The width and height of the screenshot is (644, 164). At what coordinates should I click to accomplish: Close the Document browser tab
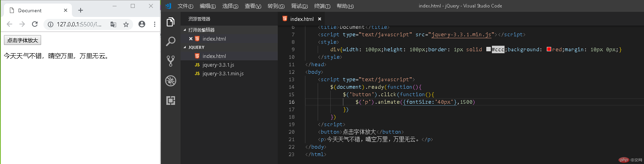click(x=66, y=10)
